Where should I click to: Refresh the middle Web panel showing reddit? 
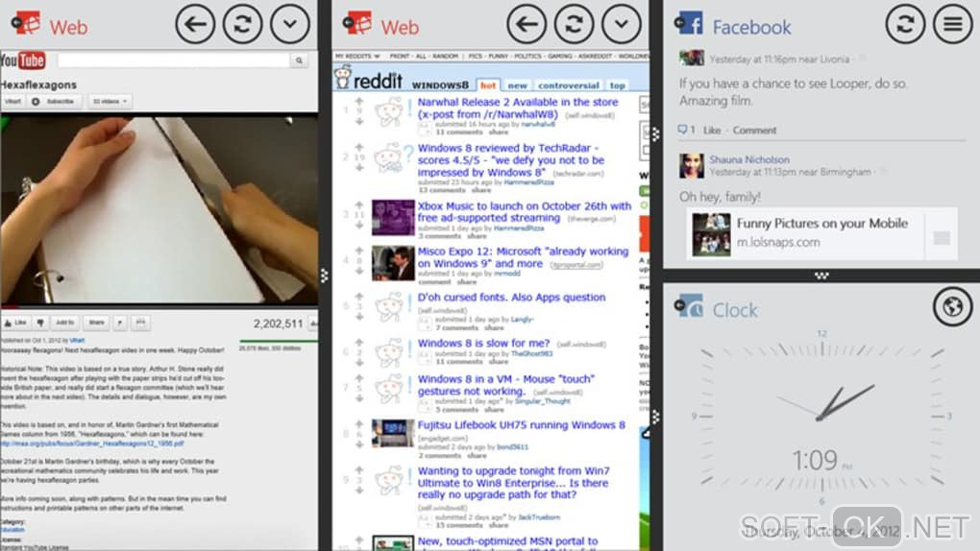tap(574, 24)
